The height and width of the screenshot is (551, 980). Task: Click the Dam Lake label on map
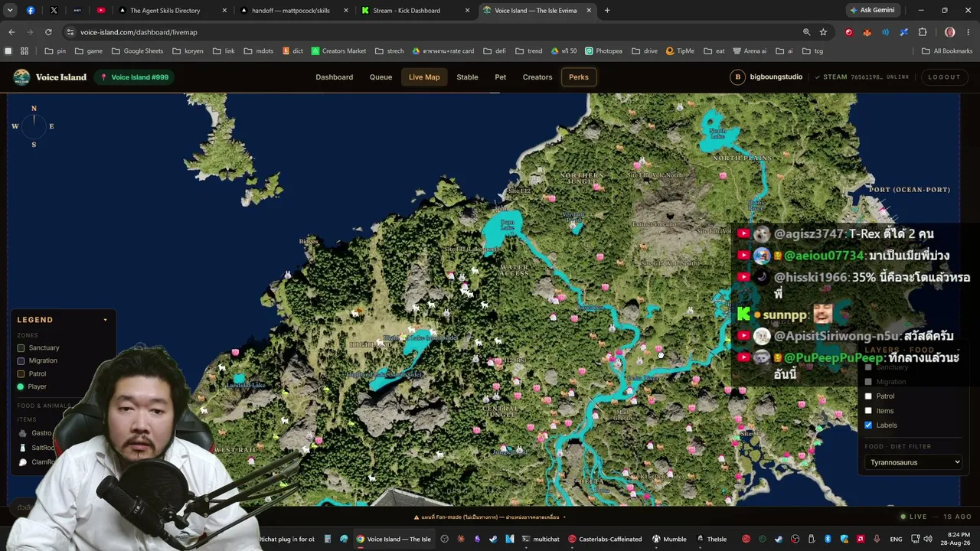(x=507, y=225)
